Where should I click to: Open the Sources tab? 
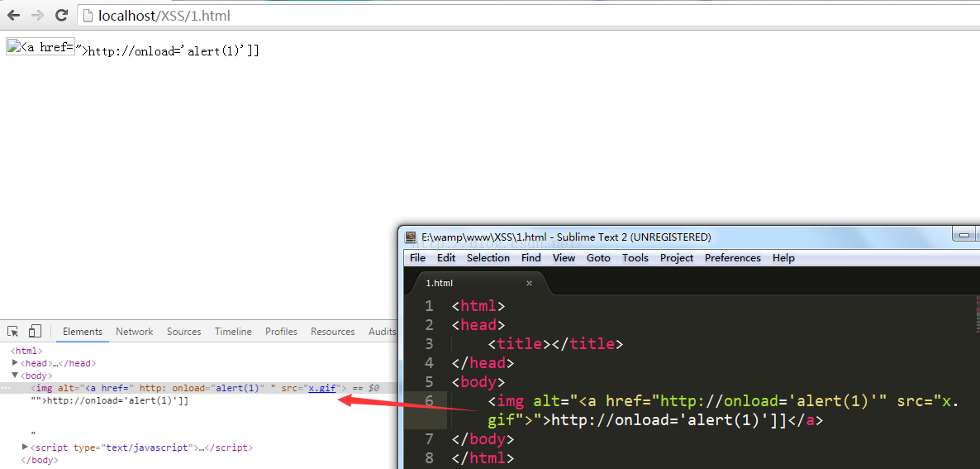click(183, 332)
